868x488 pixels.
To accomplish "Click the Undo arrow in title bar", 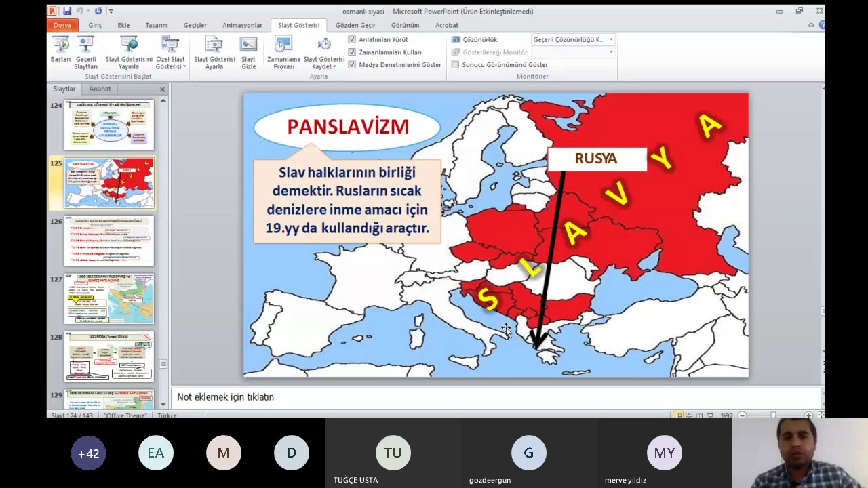I will pos(79,11).
